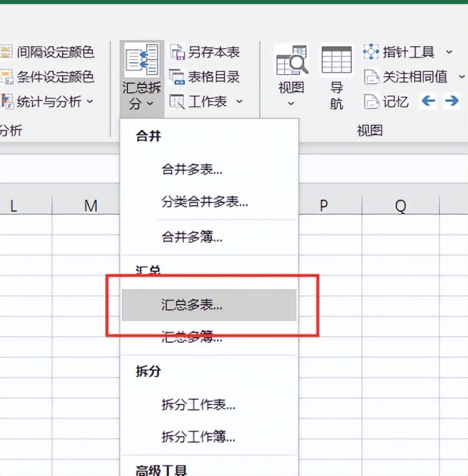Click the 指针工具 label
This screenshot has height=476, width=468.
pyautogui.click(x=408, y=52)
